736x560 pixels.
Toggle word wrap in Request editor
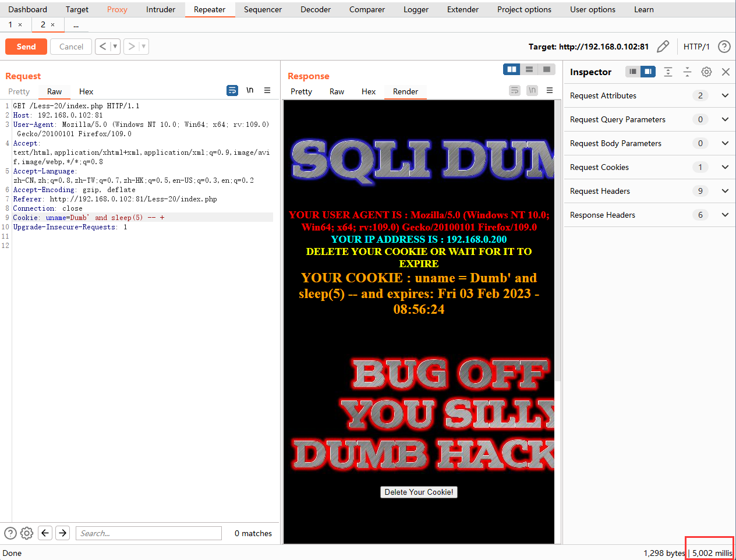tap(232, 90)
